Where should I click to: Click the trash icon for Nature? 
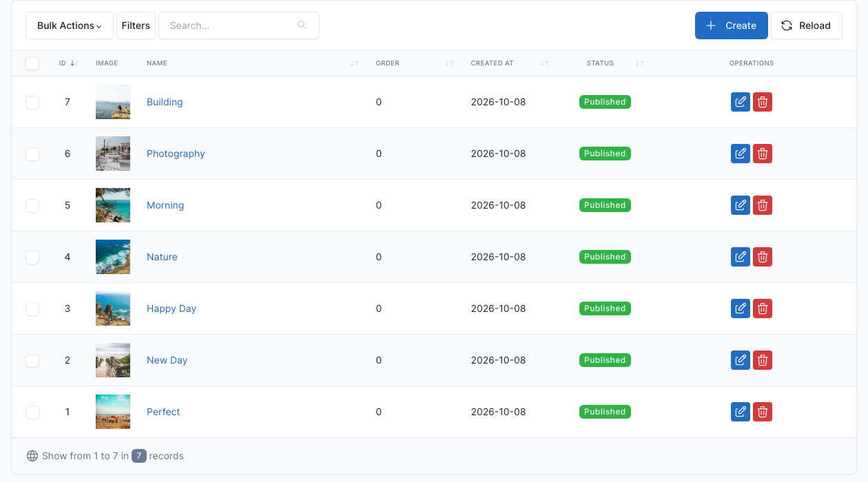(763, 257)
